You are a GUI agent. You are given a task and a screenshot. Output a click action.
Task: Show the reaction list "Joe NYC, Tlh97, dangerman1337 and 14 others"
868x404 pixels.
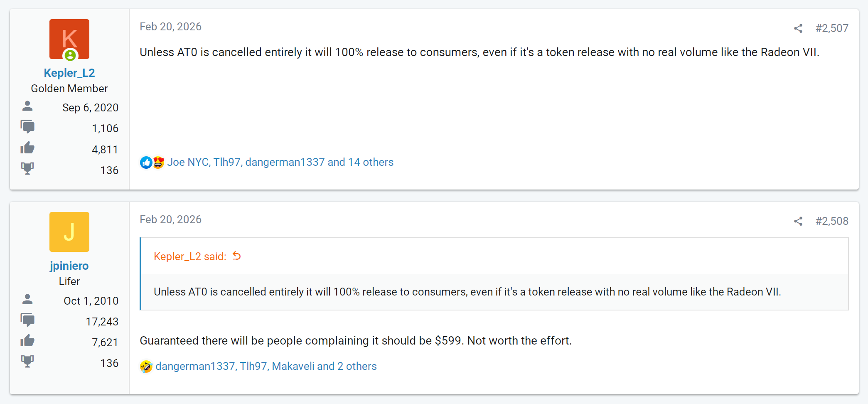tap(280, 163)
